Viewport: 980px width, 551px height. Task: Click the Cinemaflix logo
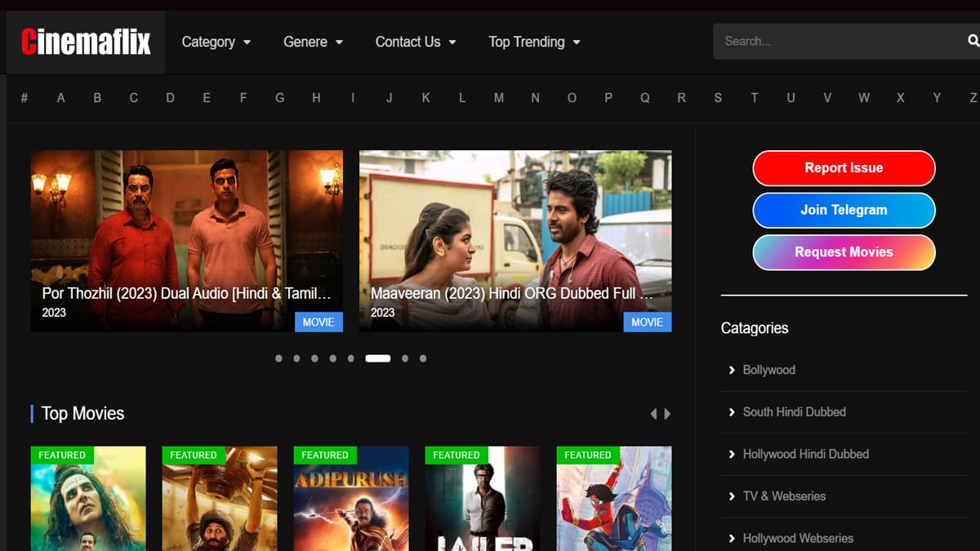86,42
